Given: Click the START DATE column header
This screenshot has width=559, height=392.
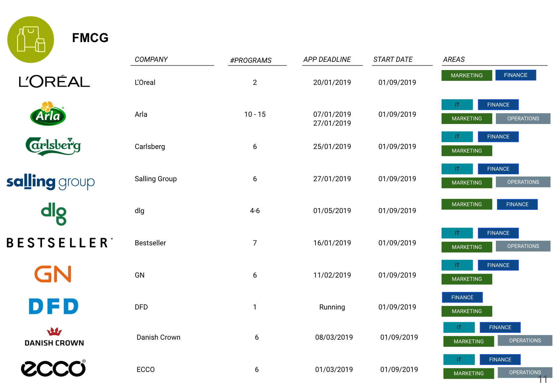Looking at the screenshot, I should pyautogui.click(x=393, y=60).
